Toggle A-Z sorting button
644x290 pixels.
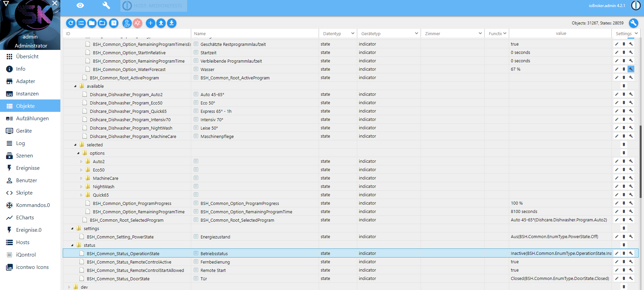coord(137,23)
